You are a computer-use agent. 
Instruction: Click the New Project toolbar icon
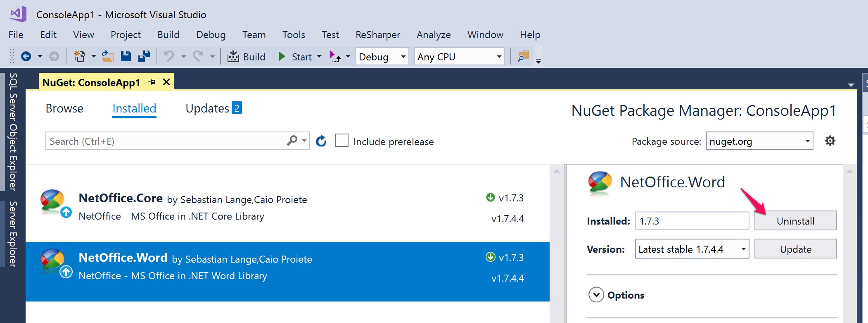(79, 56)
